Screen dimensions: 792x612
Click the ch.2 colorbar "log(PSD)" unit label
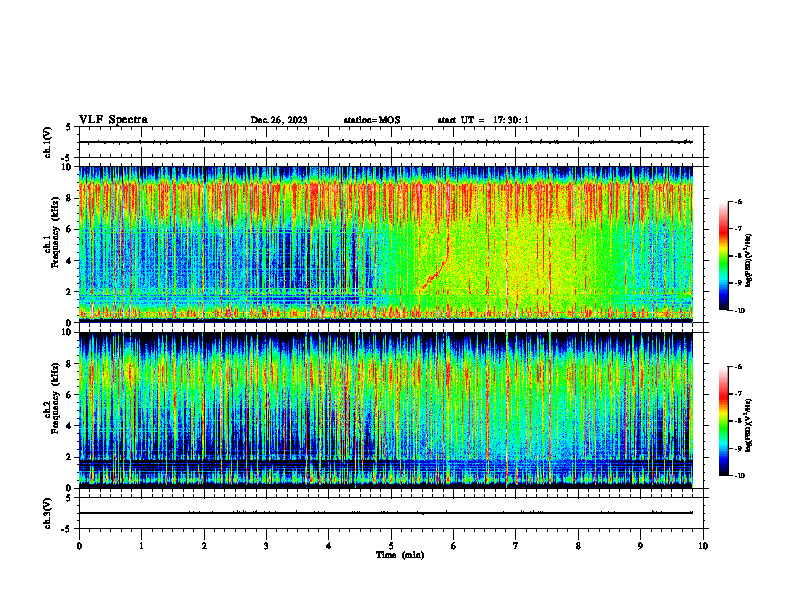(x=748, y=426)
